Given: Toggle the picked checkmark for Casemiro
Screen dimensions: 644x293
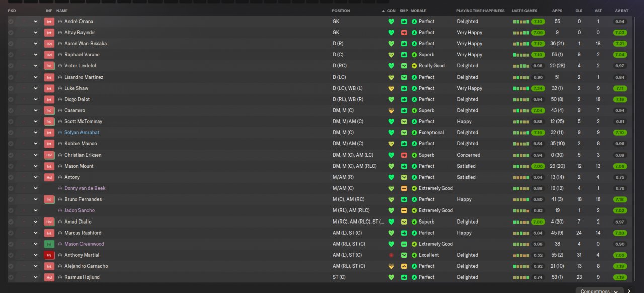Looking at the screenshot, I should tap(11, 110).
